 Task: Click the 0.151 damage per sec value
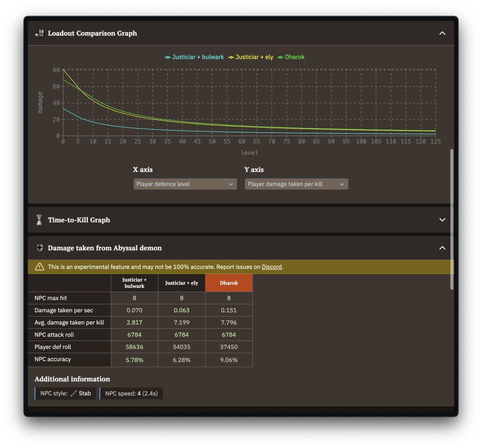tap(229, 310)
